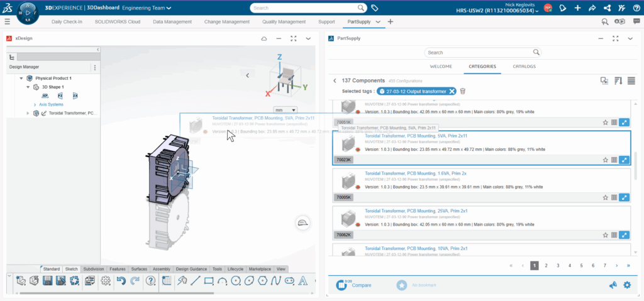Click the hard hat icon in xDesign viewport
The height and width of the screenshot is (301, 644).
pyautogui.click(x=303, y=223)
